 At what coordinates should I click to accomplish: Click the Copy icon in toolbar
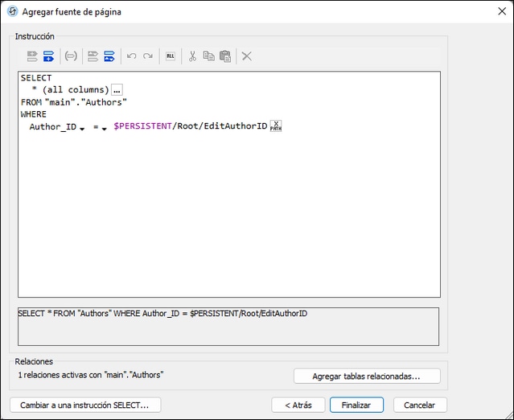tap(208, 56)
